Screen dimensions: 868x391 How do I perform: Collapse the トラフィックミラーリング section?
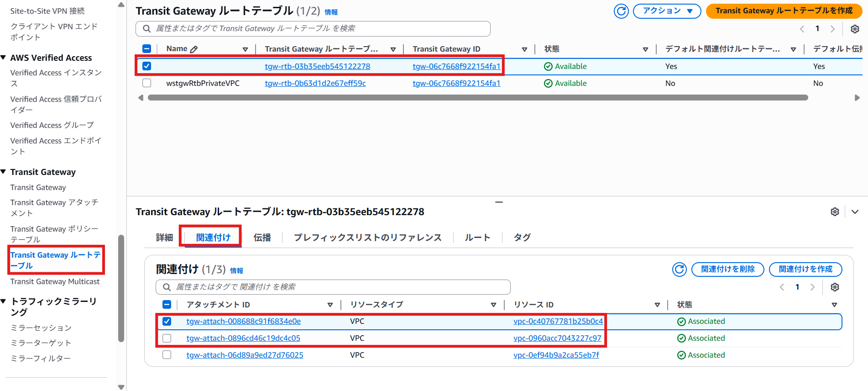(4, 301)
